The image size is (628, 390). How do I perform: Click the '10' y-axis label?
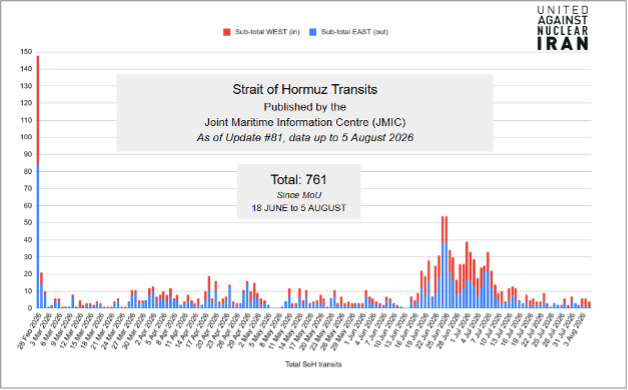coord(28,291)
